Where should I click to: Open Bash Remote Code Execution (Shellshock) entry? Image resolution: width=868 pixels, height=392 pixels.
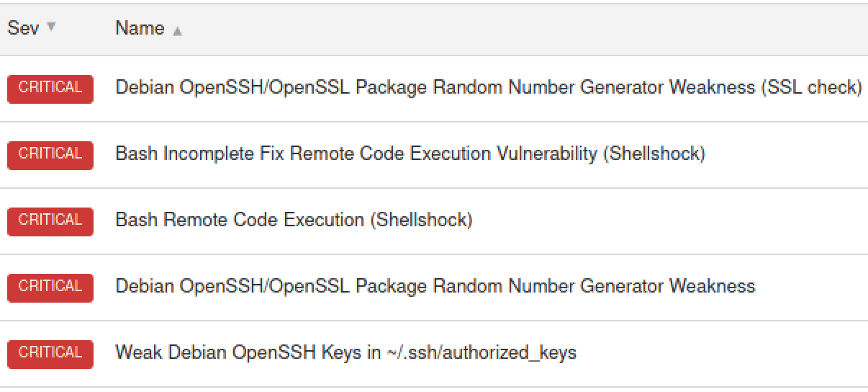[294, 220]
